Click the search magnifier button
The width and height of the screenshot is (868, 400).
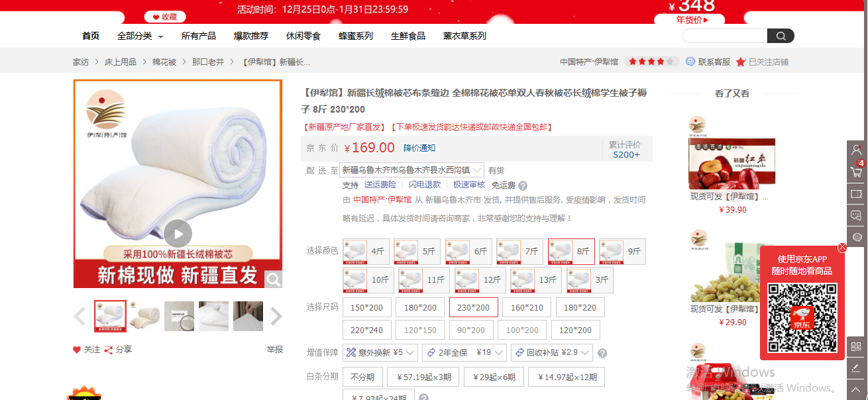pyautogui.click(x=781, y=36)
